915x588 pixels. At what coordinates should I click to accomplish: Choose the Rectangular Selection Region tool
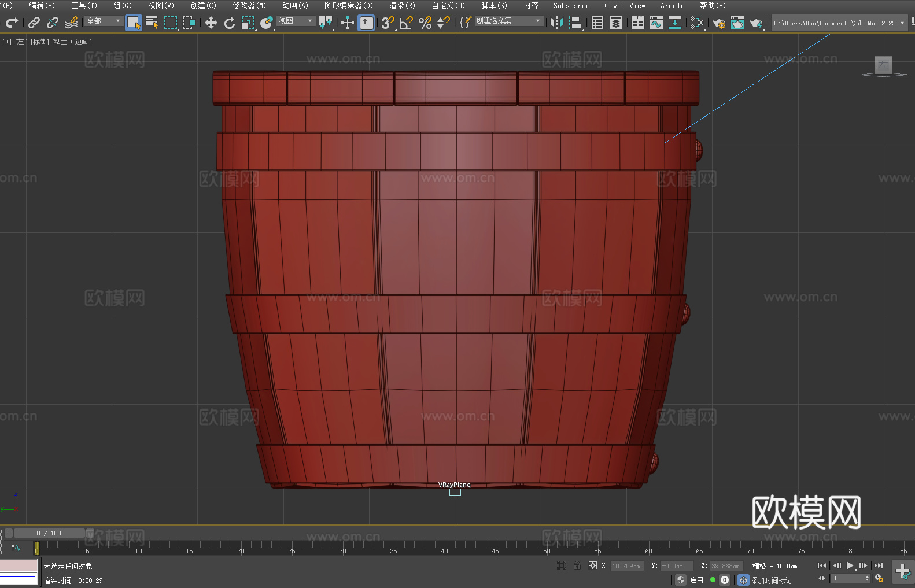click(171, 23)
